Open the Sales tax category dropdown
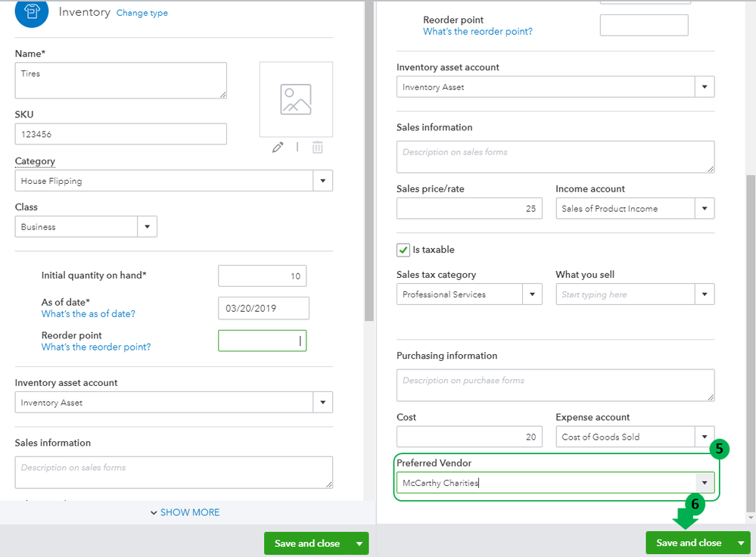756x557 pixels. [533, 294]
